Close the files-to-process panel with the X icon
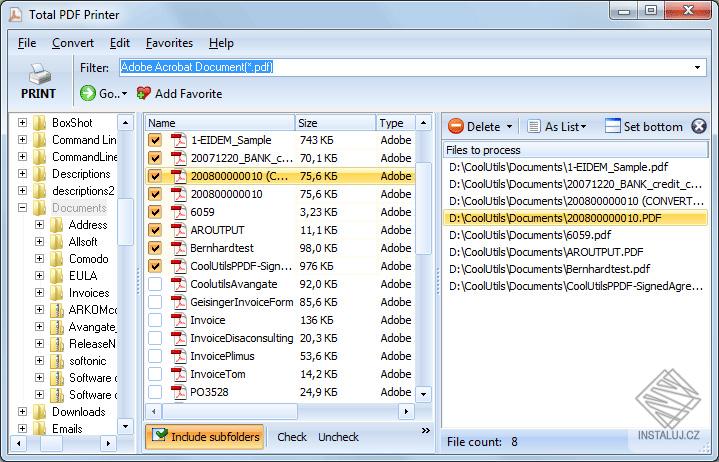This screenshot has height=462, width=719. click(x=698, y=126)
